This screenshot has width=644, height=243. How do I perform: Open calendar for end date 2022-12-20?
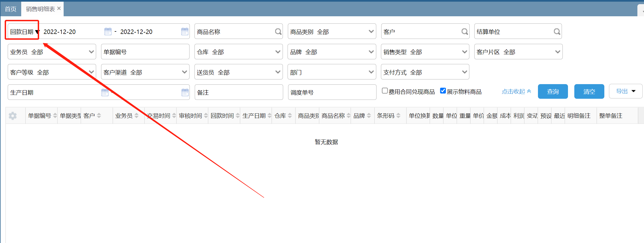(185, 31)
